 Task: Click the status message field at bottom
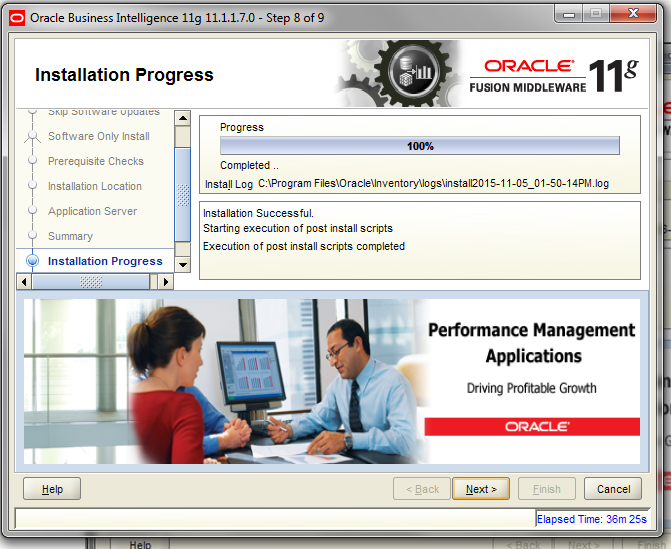275,518
